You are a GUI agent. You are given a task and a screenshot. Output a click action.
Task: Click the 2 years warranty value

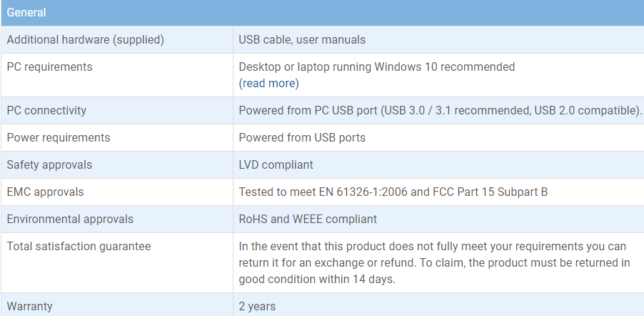pyautogui.click(x=257, y=306)
